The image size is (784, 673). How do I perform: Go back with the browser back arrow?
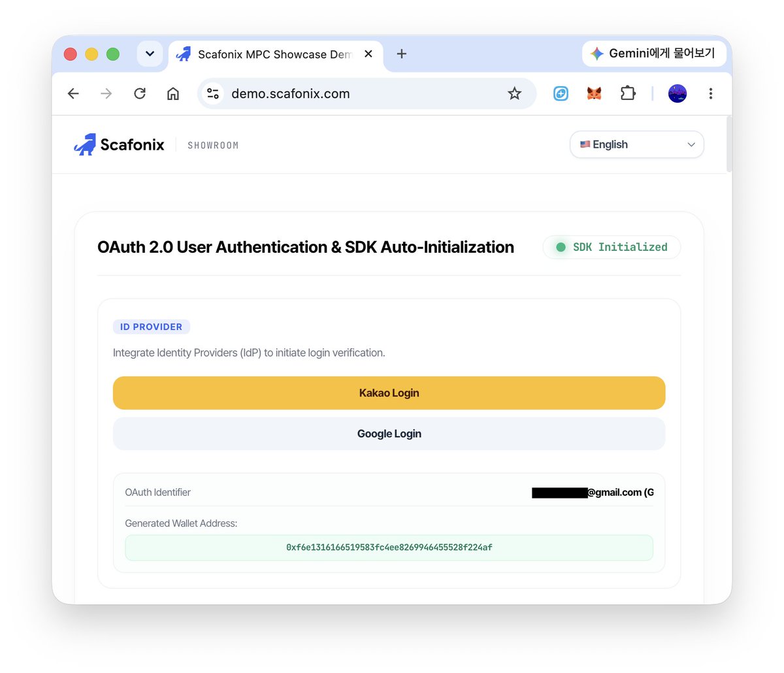(73, 93)
